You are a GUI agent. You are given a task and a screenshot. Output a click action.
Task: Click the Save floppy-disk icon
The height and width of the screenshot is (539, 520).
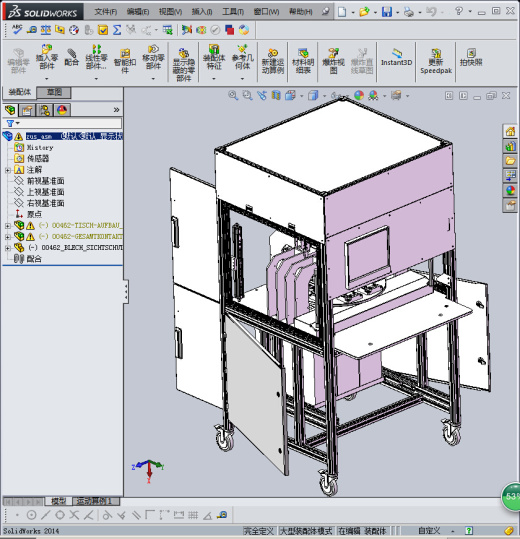coord(387,12)
